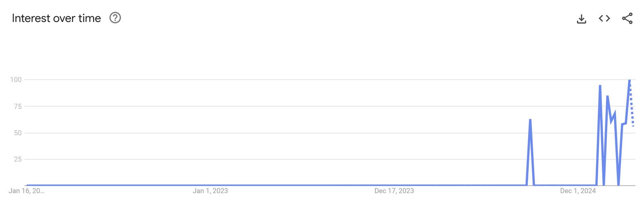
Task: Click the 75 horizontal gridline mid-chart
Action: [322, 106]
